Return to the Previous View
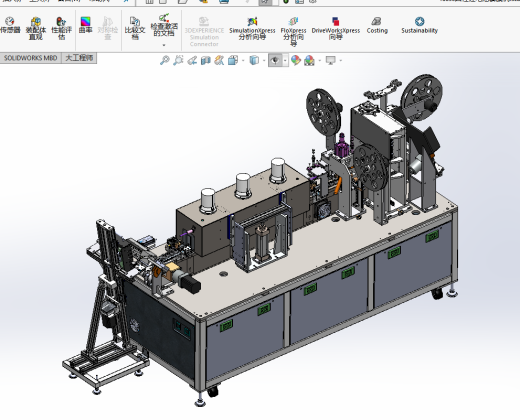 tap(192, 60)
